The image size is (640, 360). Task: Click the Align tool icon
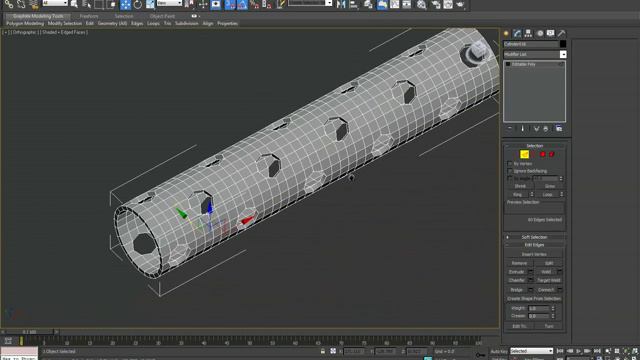pos(353,4)
